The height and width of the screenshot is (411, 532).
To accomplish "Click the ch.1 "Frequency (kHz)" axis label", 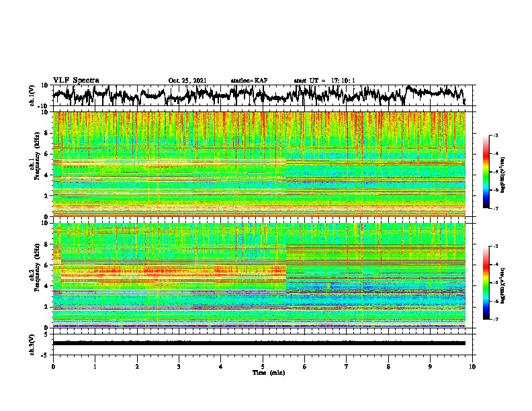I will (37, 156).
